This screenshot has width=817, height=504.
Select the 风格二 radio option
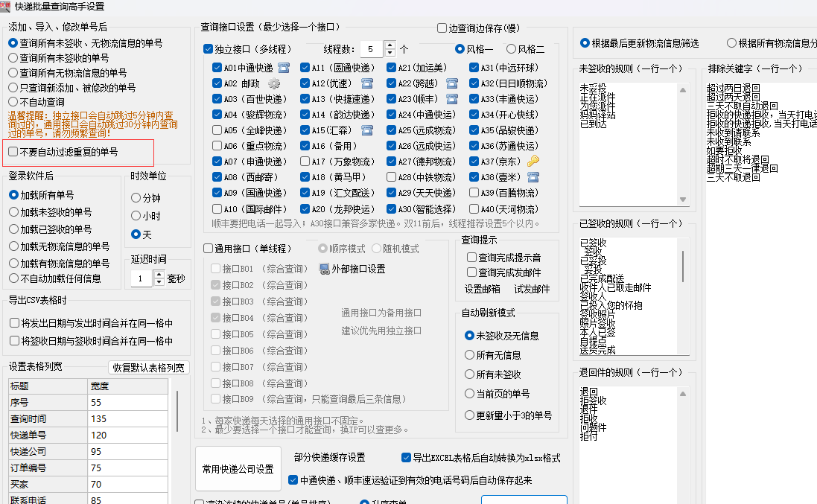click(511, 49)
